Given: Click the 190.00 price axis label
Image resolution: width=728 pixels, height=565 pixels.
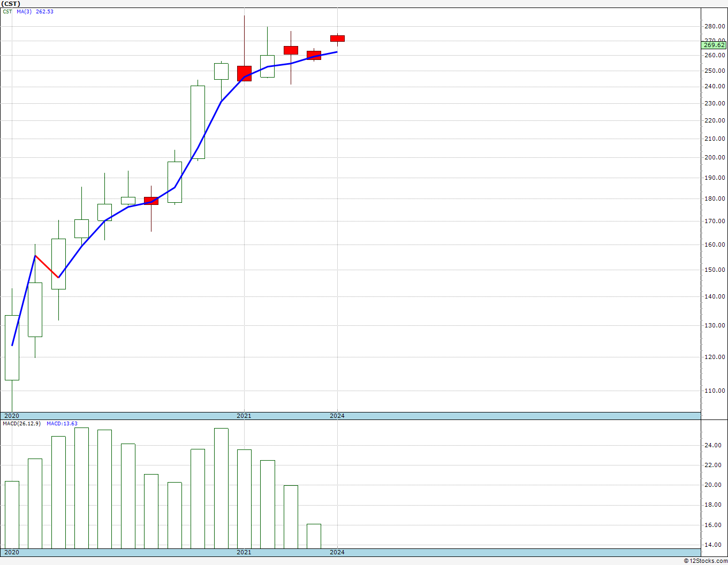Looking at the screenshot, I should coord(715,178).
